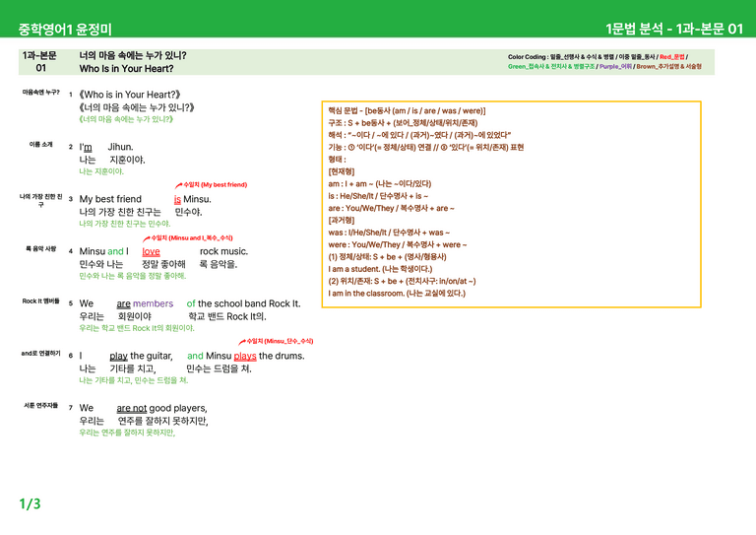Click the header title '중학영어1 윤정미'
The image size is (756, 535).
65,29
